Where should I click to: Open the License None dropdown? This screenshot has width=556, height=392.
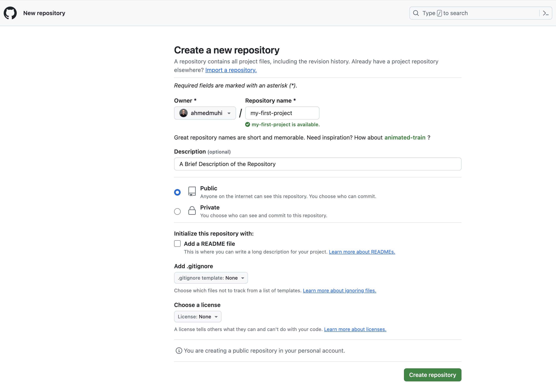click(198, 317)
